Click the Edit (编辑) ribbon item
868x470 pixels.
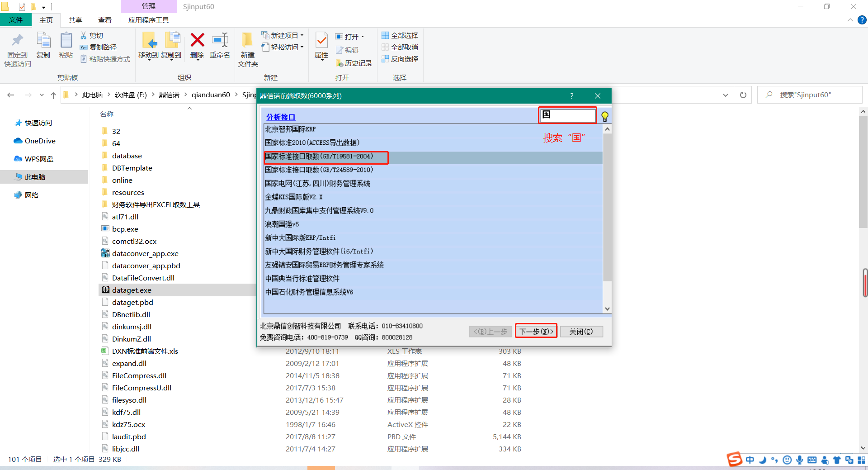coord(347,50)
